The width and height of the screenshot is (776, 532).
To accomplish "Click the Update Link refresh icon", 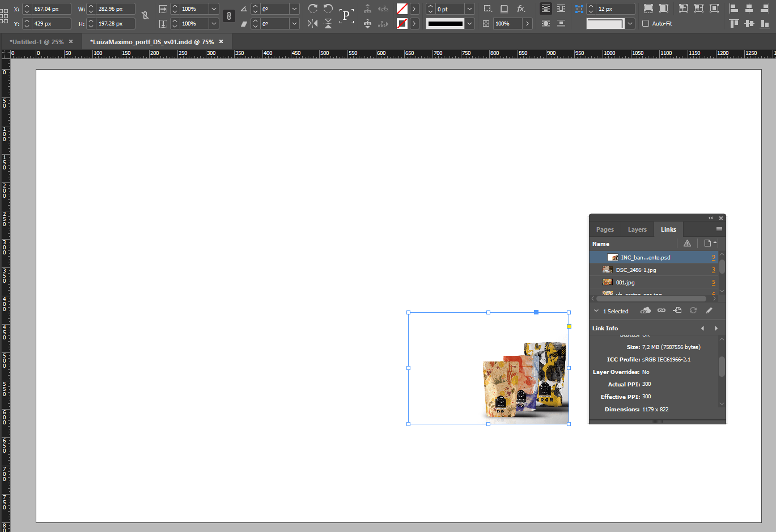I will tap(693, 310).
